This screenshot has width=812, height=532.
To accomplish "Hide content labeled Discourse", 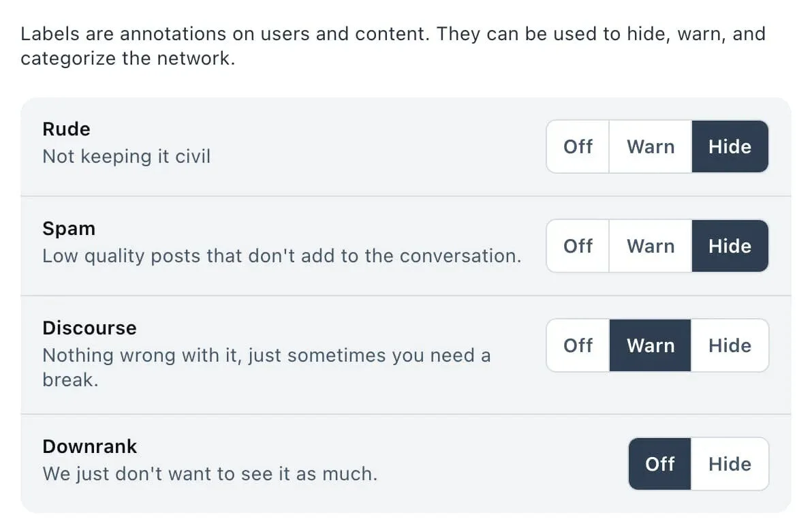I will point(730,345).
